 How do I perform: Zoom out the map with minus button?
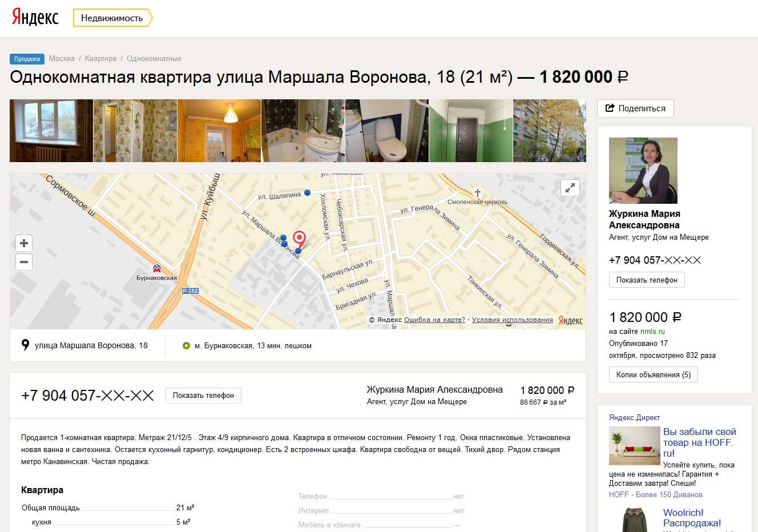[24, 262]
